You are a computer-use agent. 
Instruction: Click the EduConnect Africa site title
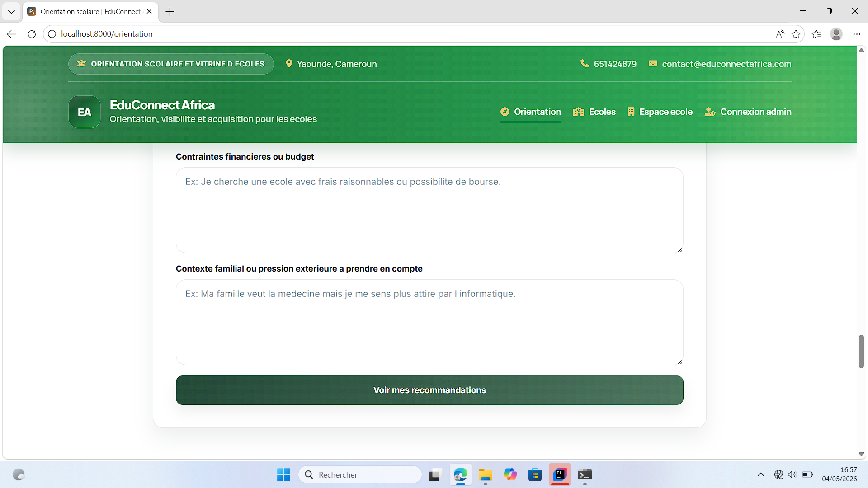pos(162,105)
